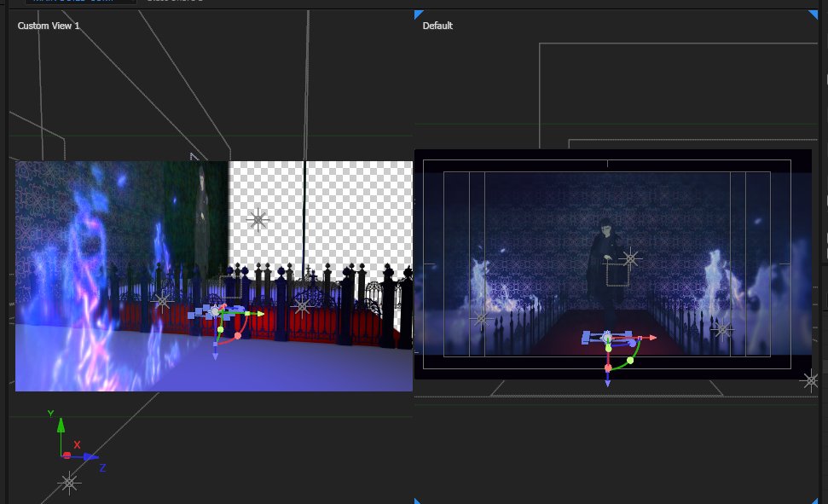This screenshot has height=504, width=828.
Task: Click the character figure in Custom View 1
Action: tap(202, 222)
